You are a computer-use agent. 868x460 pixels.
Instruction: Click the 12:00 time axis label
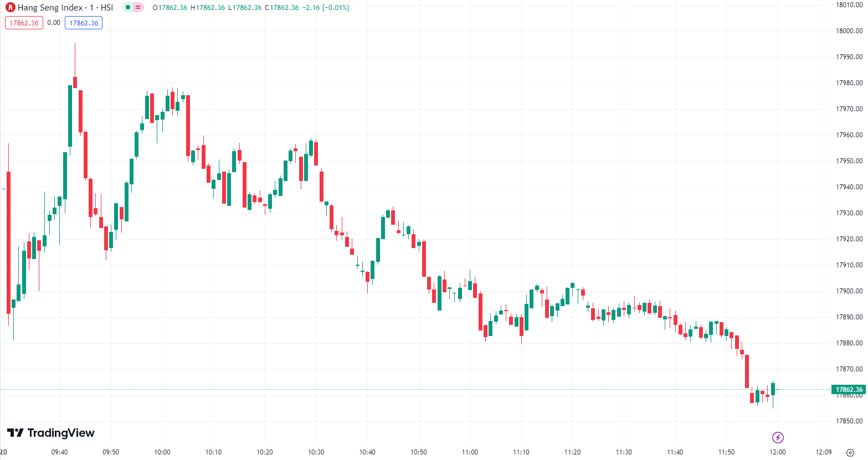(777, 452)
